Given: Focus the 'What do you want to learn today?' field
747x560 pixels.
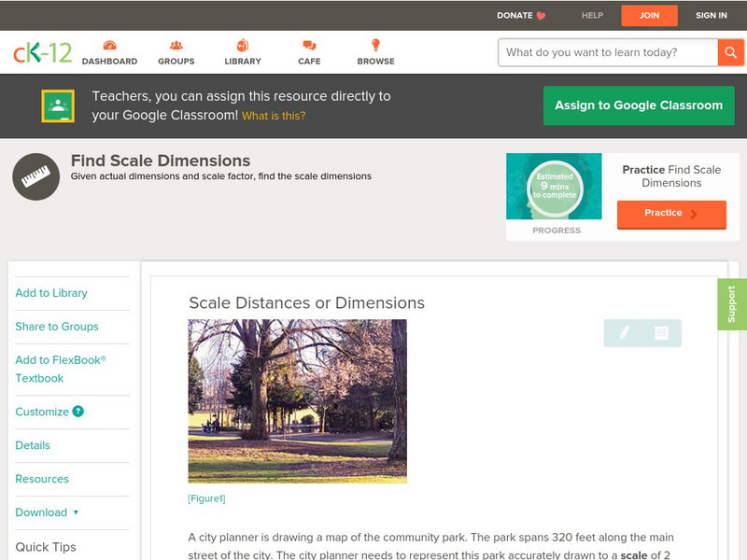Looking at the screenshot, I should [x=609, y=52].
